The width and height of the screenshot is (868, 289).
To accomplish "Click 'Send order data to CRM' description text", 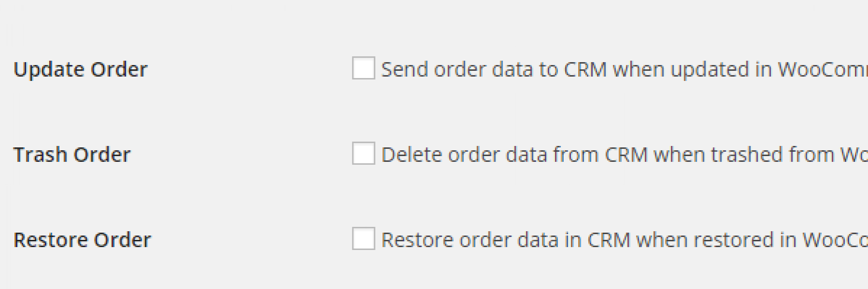I will tap(494, 69).
